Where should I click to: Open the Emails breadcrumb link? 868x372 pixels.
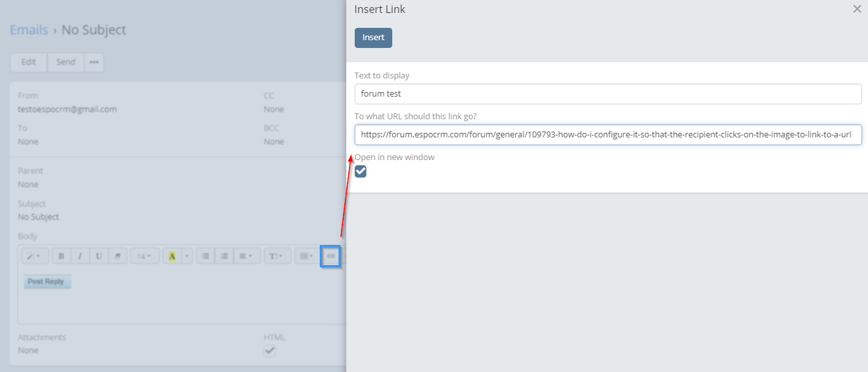tap(29, 30)
